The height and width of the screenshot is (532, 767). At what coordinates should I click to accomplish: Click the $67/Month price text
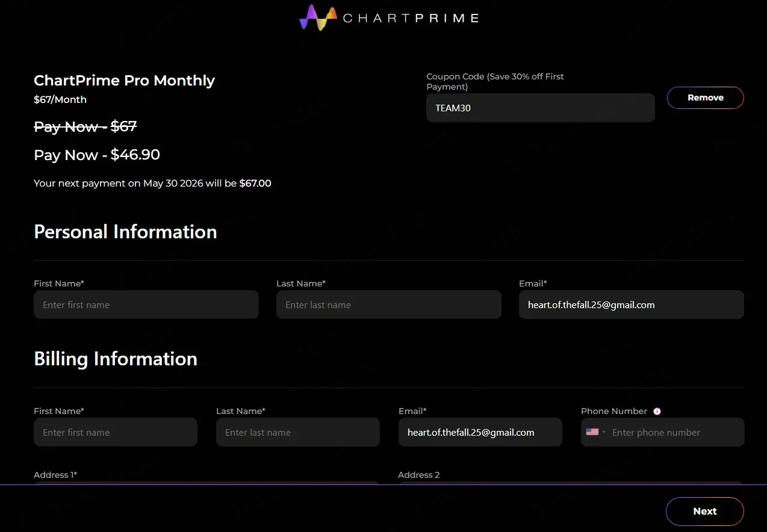tap(60, 100)
